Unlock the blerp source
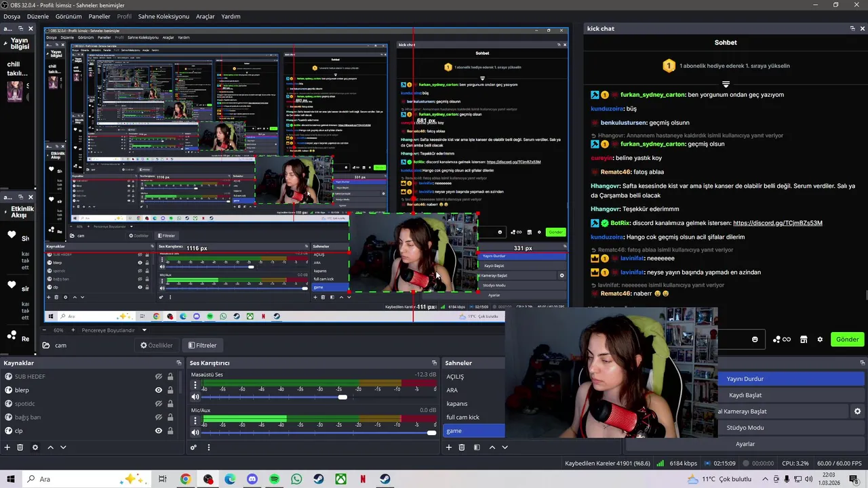The width and height of the screenshot is (868, 488). pyautogui.click(x=170, y=390)
